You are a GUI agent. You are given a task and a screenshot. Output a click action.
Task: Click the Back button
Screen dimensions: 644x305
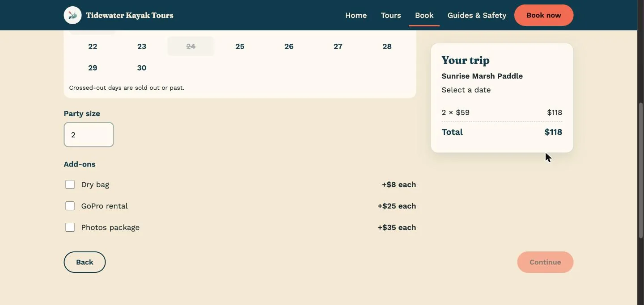pyautogui.click(x=85, y=262)
